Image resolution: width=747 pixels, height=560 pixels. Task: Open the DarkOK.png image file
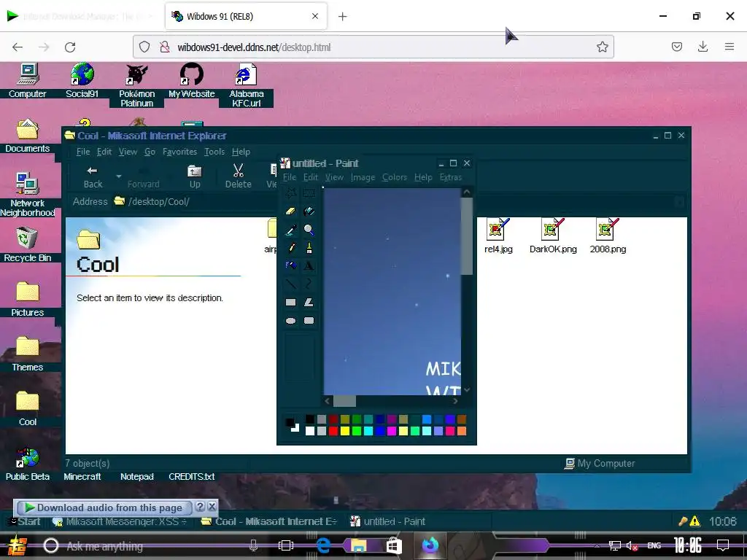point(553,236)
